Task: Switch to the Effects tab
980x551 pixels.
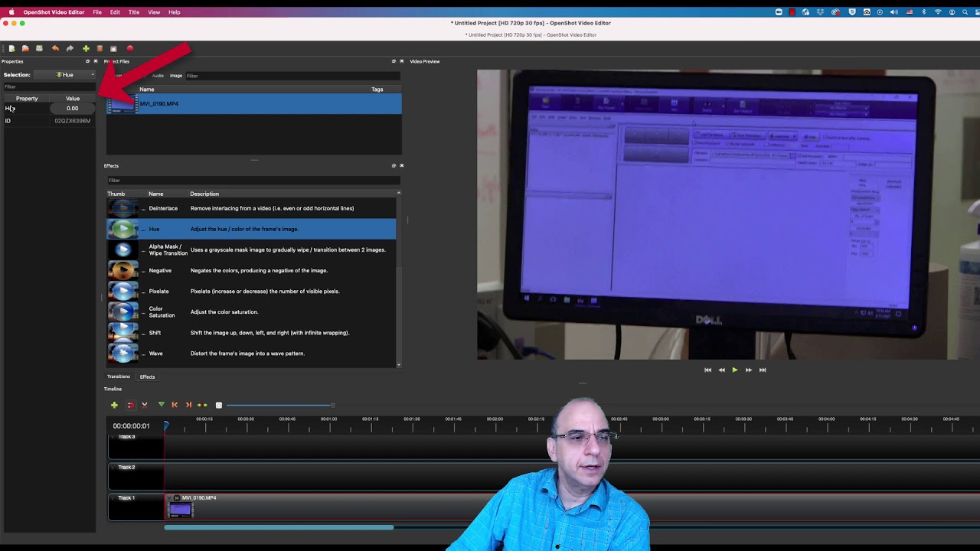Action: 147,377
